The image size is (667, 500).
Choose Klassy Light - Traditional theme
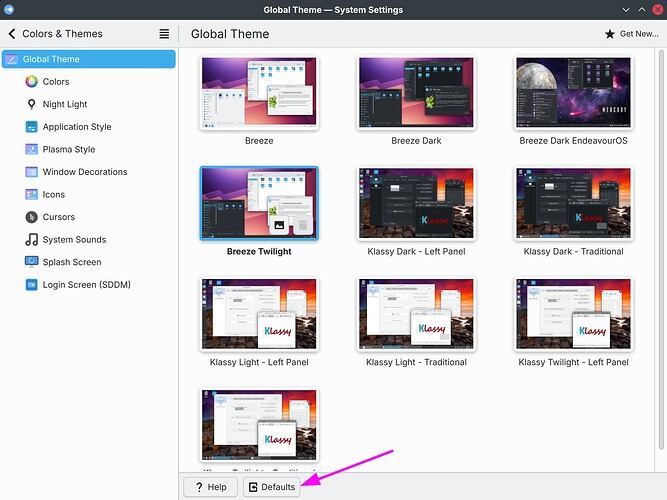point(416,314)
